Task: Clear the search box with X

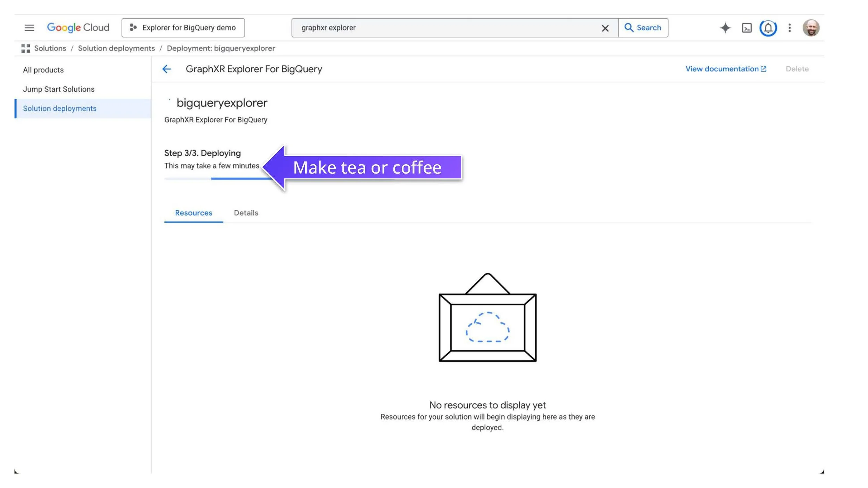Action: [x=605, y=28]
